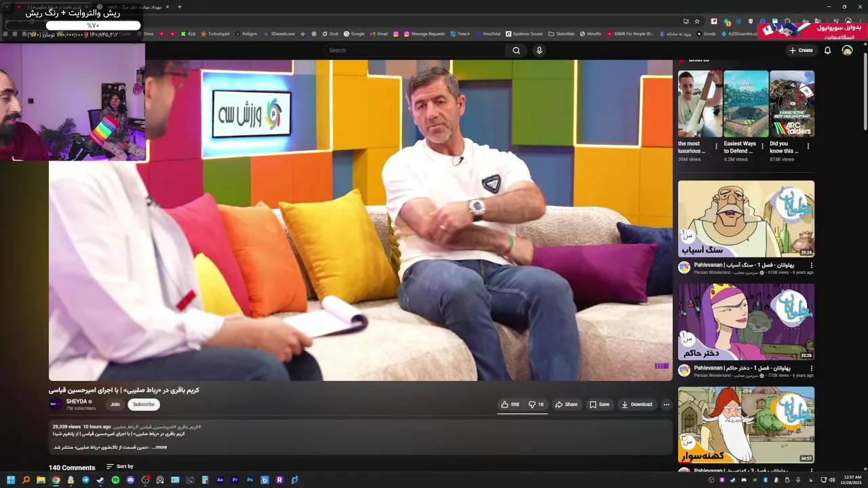Dislike the video showing 16 dislikes
The image size is (868, 488).
[x=536, y=405]
